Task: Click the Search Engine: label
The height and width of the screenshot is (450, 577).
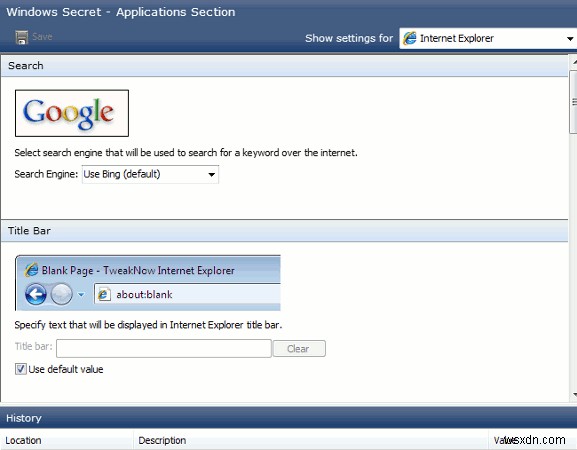Action: (46, 174)
